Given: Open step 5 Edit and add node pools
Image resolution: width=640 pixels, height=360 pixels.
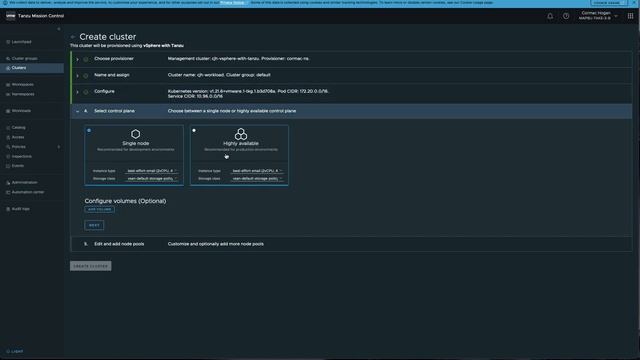Looking at the screenshot, I should [351, 244].
